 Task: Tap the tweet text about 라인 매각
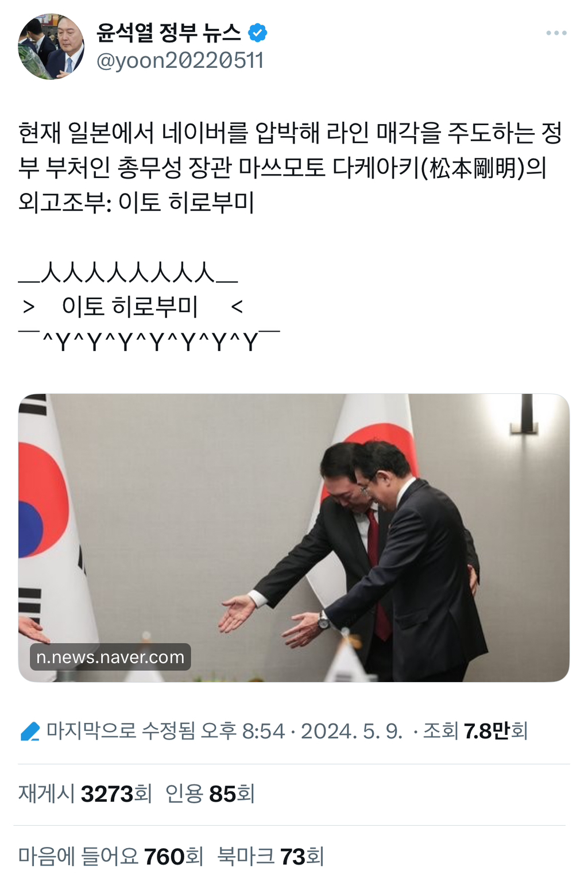click(290, 167)
